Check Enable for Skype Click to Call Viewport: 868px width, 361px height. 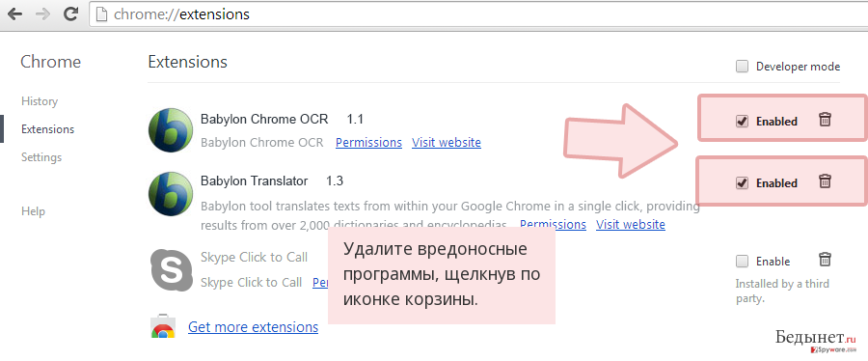click(x=742, y=261)
